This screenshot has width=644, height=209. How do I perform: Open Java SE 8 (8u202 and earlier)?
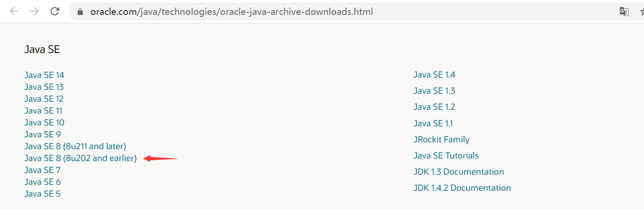point(81,158)
